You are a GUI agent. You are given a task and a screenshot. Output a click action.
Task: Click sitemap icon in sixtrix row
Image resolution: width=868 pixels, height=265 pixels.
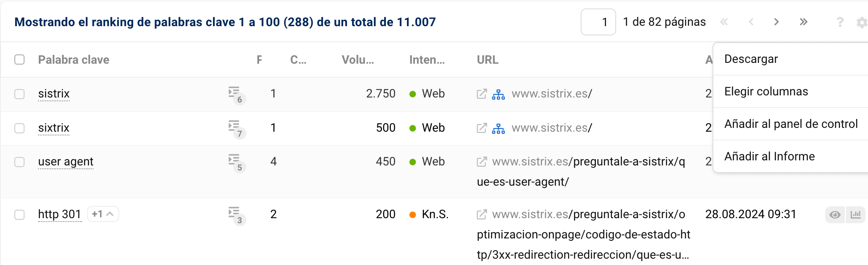coord(498,128)
